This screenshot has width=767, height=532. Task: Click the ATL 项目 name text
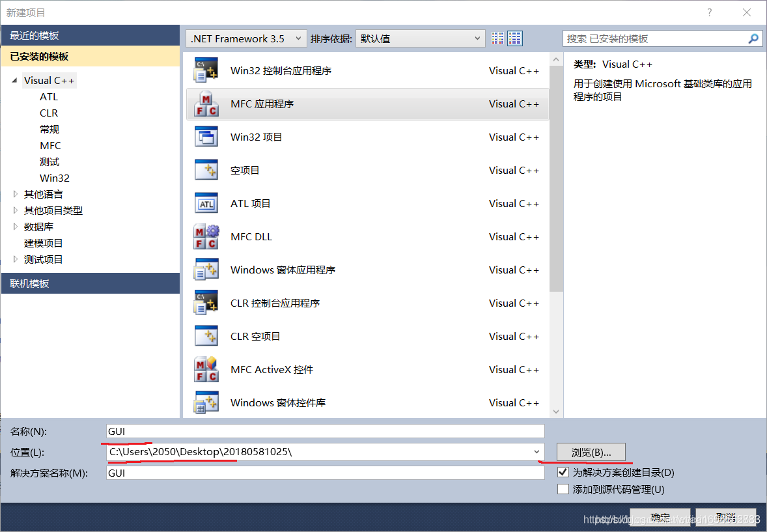pyautogui.click(x=251, y=204)
